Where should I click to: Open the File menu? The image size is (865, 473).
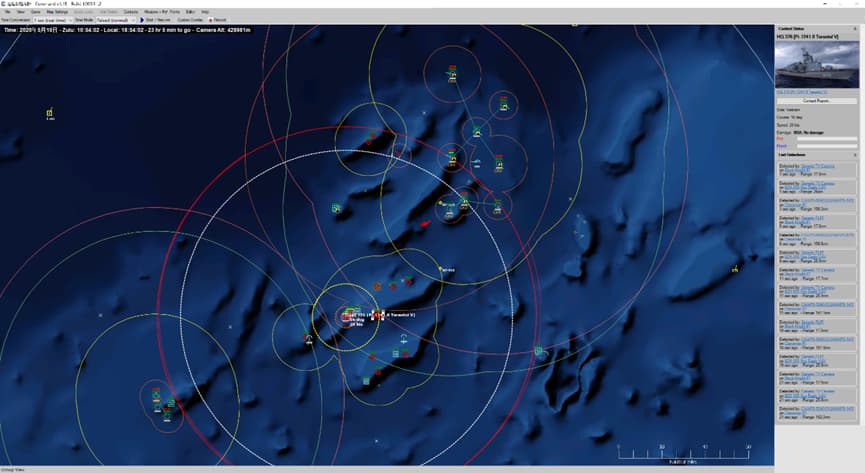(x=8, y=12)
